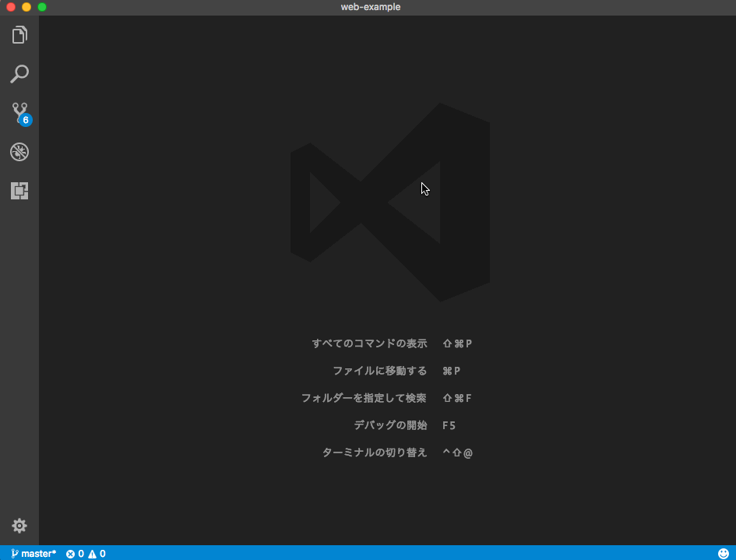Viewport: 736px width, 560px height.
Task: Open the Manage gear menu
Action: tap(19, 525)
